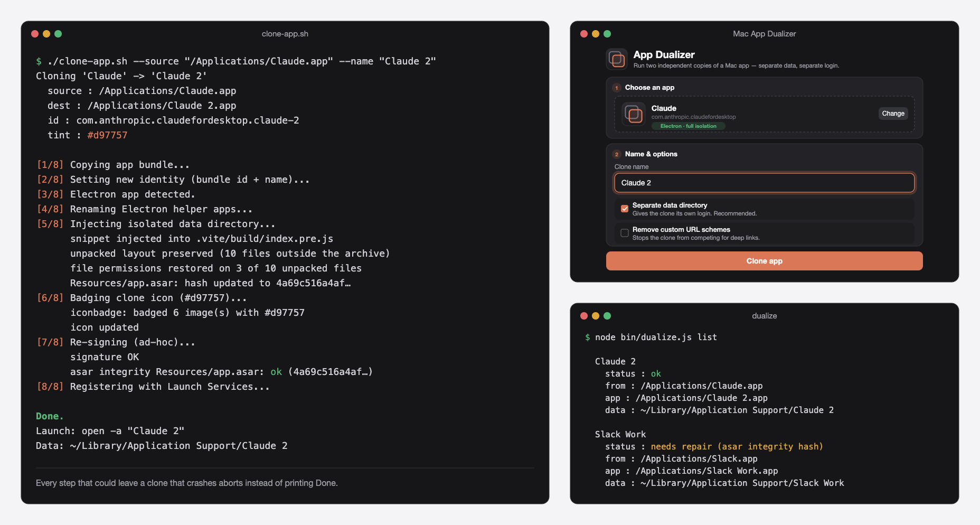980x525 pixels.
Task: Zoom the dualize terminal window
Action: click(607, 316)
